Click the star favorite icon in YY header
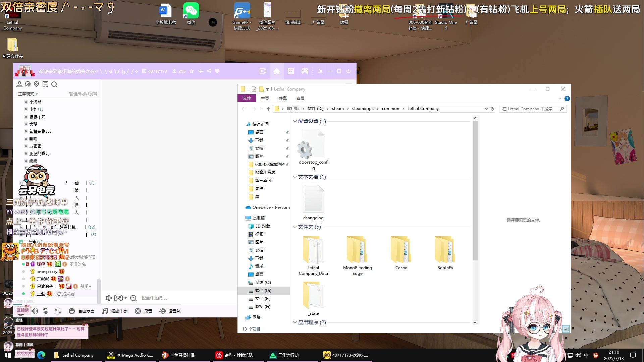The height and width of the screenshot is (362, 644). [192, 71]
